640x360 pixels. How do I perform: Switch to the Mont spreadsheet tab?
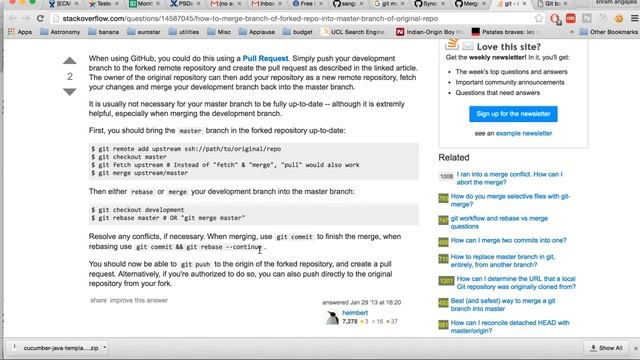144,4
